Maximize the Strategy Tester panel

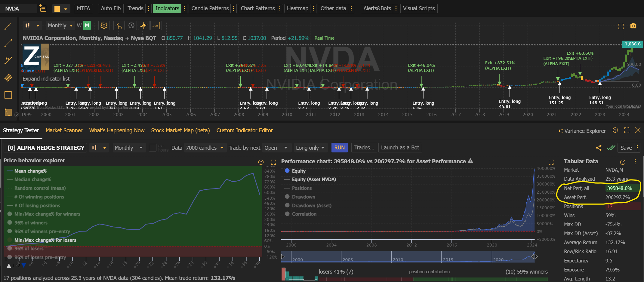click(x=627, y=130)
